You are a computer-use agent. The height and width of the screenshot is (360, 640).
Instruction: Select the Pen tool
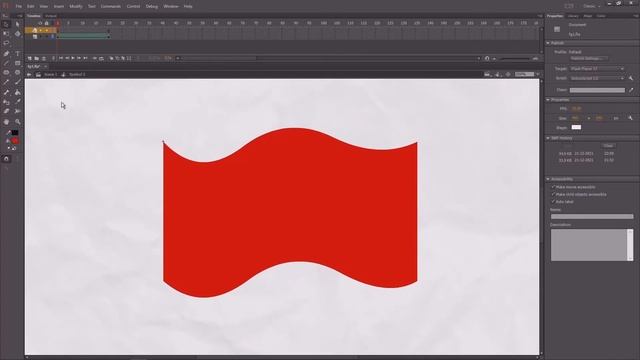[x=6, y=53]
